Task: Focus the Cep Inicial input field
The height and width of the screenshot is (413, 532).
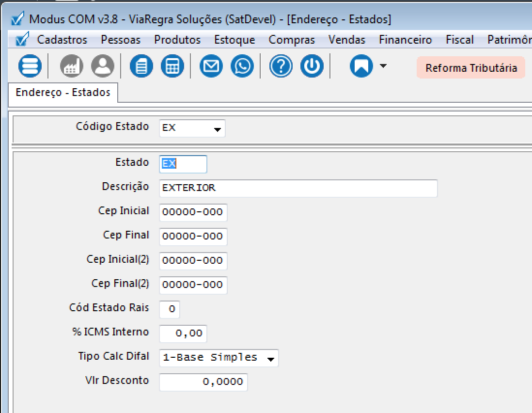Action: (x=193, y=212)
